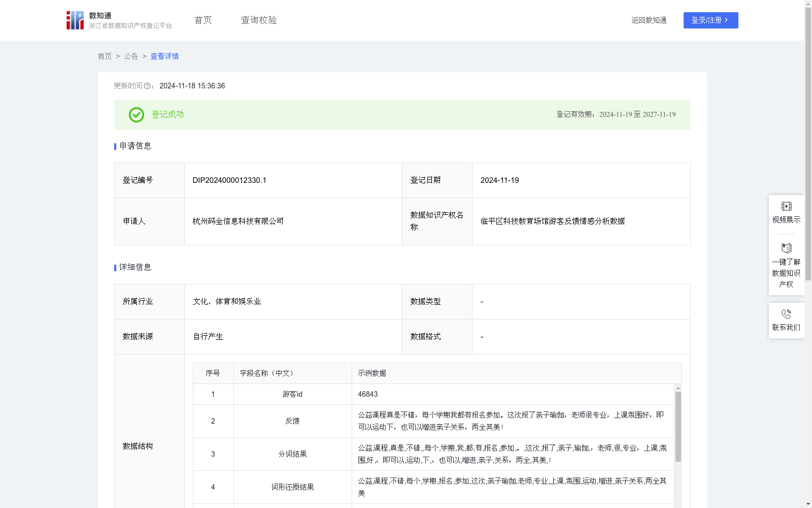Click the 登记有效期 date range text
812x508 pixels.
pyautogui.click(x=616, y=115)
